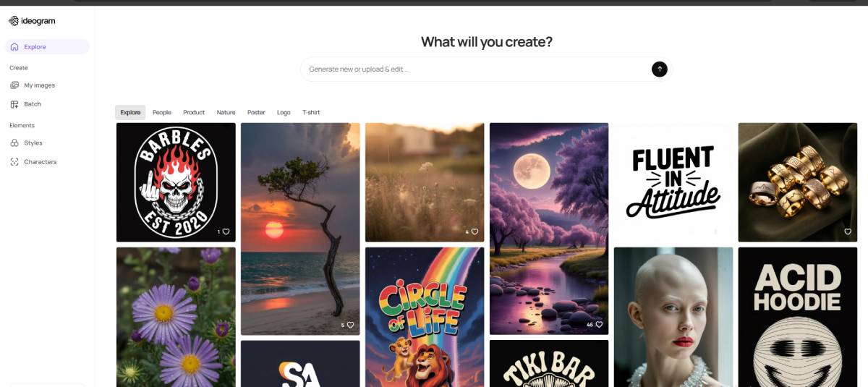Click the Generate new or upload prompt field
868x387 pixels.
tap(477, 69)
